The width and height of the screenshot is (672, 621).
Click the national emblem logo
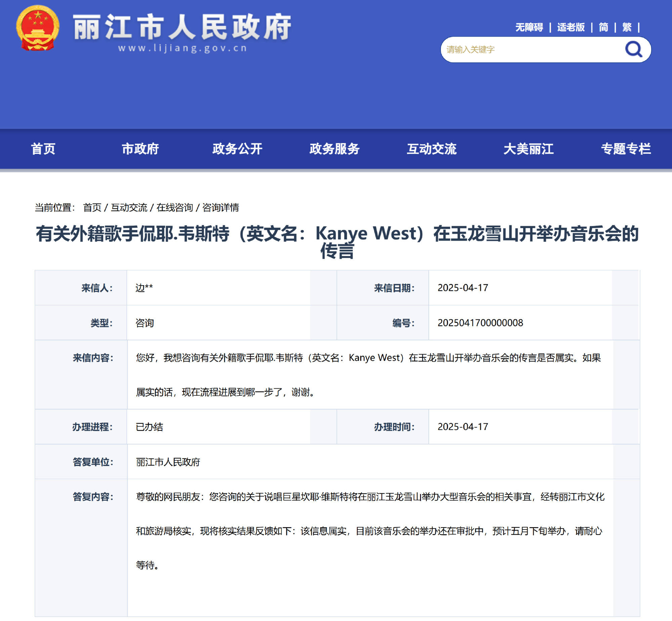pyautogui.click(x=38, y=28)
